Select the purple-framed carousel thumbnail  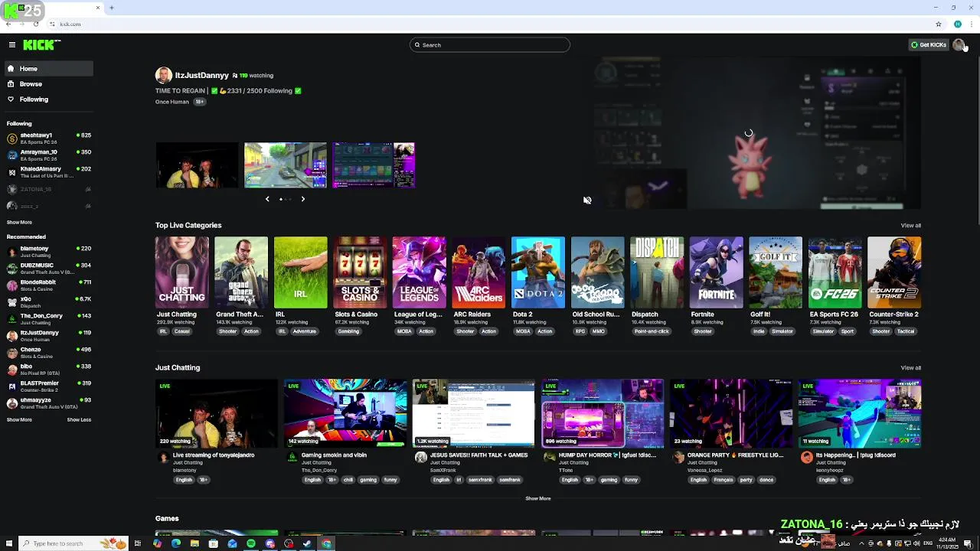point(374,165)
